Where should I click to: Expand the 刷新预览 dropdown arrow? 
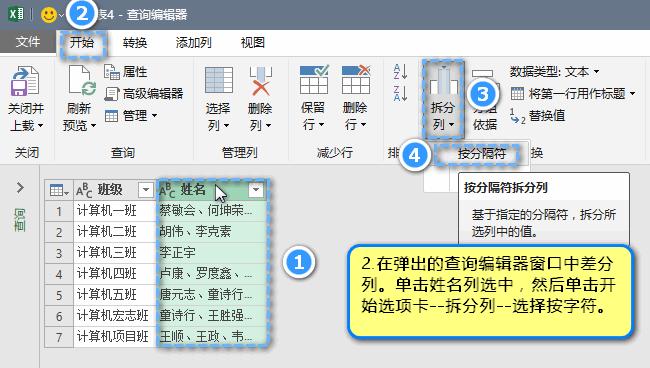click(x=93, y=126)
